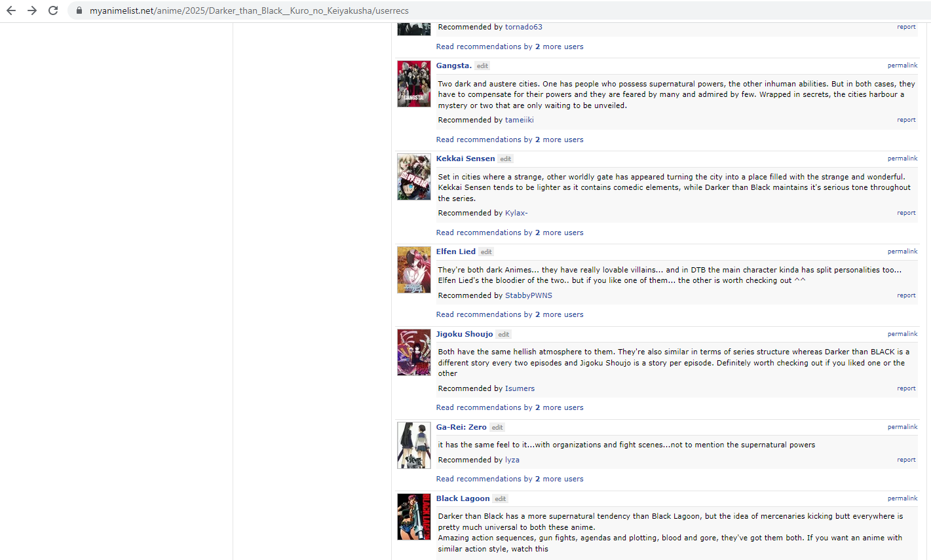Reload the page with refresh icon

click(53, 10)
